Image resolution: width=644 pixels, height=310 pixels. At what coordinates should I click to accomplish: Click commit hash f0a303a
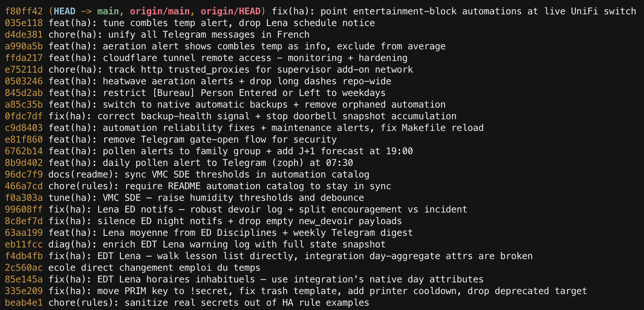(x=24, y=198)
